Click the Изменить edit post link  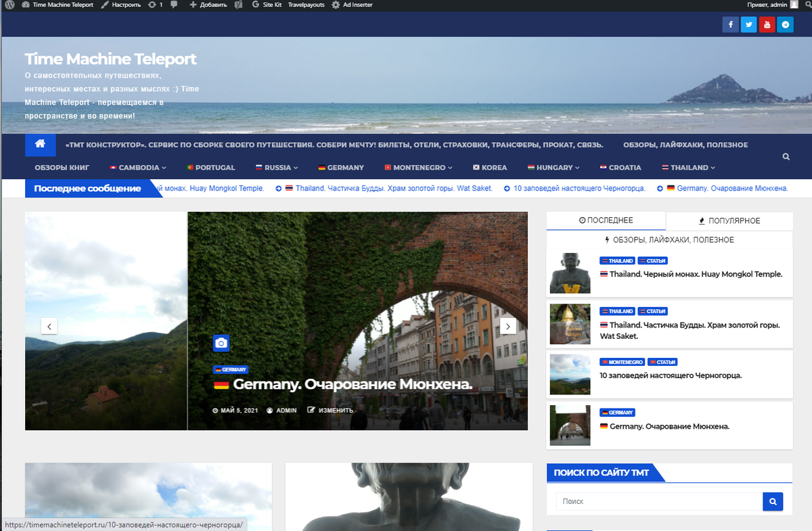pyautogui.click(x=330, y=410)
